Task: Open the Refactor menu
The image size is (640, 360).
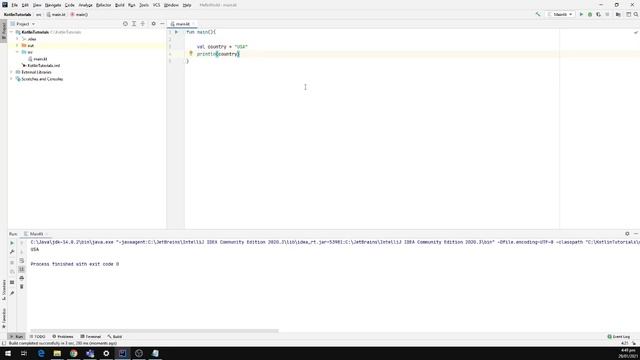Action: (x=103, y=5)
